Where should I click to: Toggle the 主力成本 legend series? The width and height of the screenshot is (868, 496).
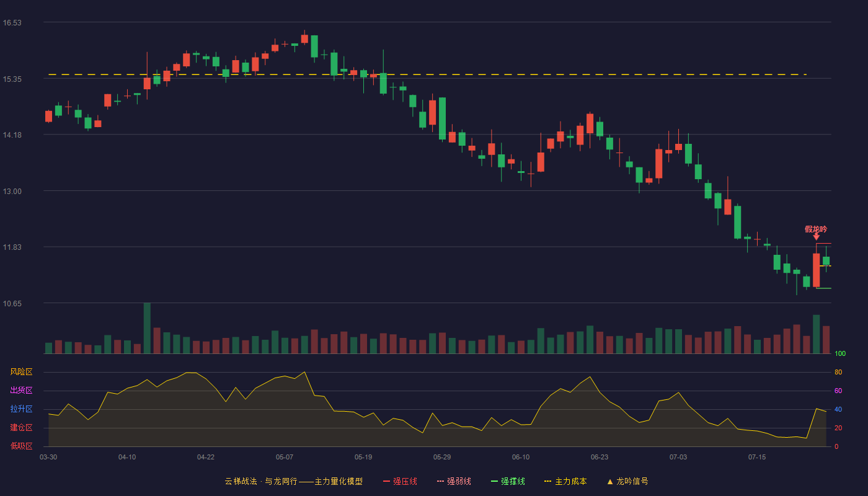[x=565, y=481]
